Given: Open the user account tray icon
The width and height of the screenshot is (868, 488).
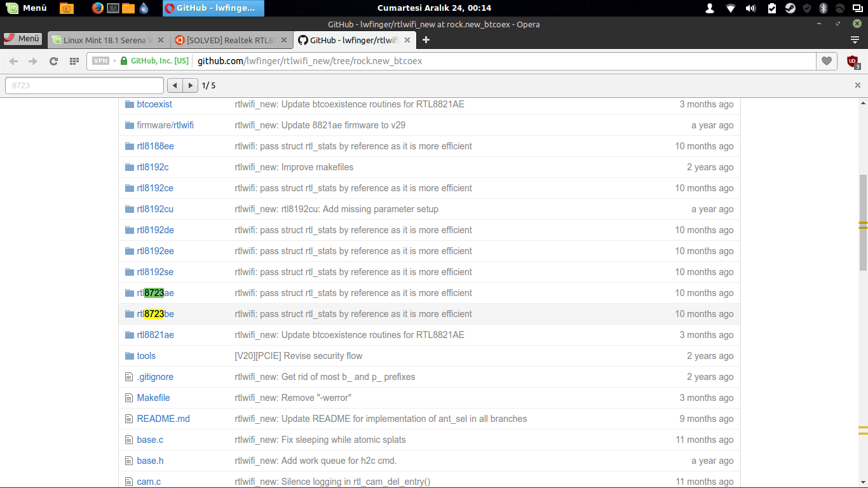Looking at the screenshot, I should (710, 8).
